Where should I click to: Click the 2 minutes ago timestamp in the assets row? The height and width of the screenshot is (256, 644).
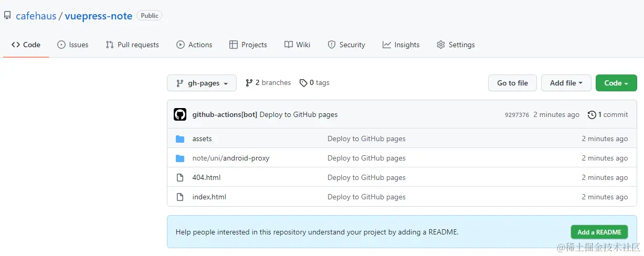pyautogui.click(x=605, y=139)
